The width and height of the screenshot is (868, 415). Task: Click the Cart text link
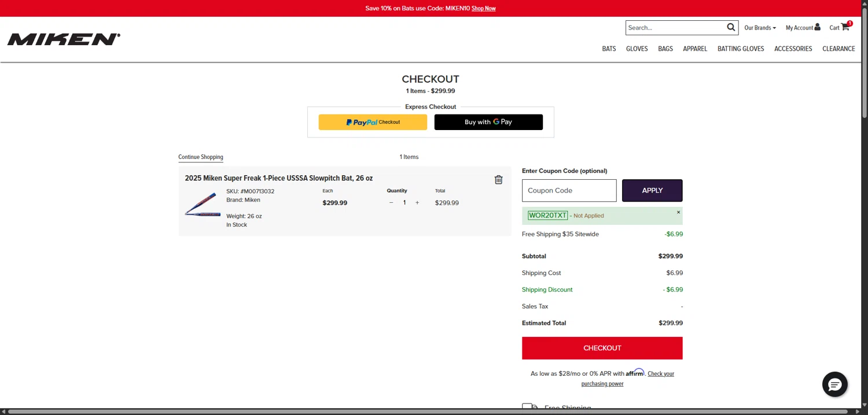coord(834,28)
